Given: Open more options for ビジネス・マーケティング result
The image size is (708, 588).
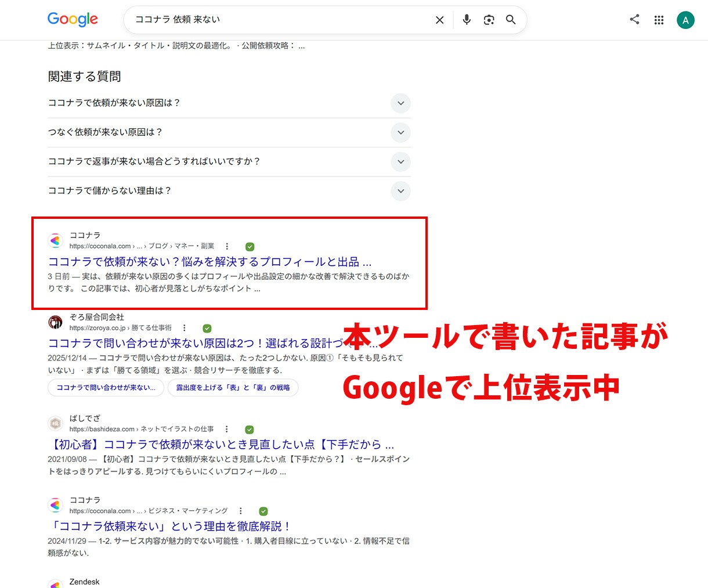Looking at the screenshot, I should (241, 511).
